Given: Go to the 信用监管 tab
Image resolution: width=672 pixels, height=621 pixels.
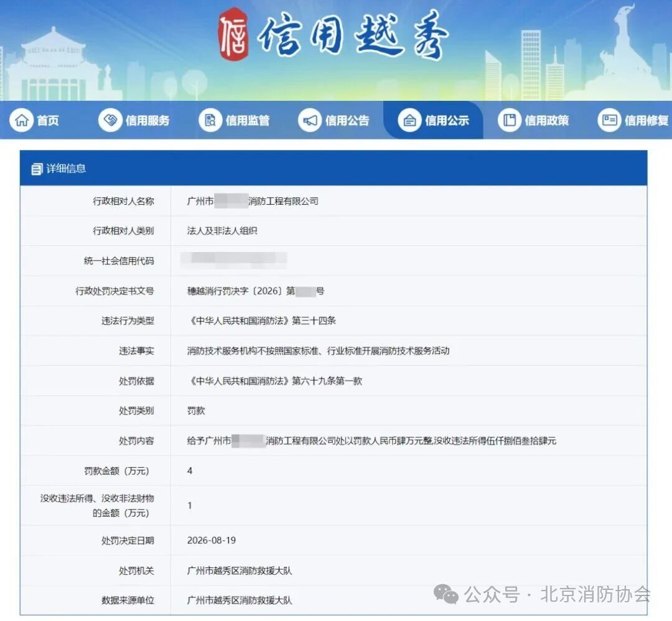Looking at the screenshot, I should tap(234, 121).
